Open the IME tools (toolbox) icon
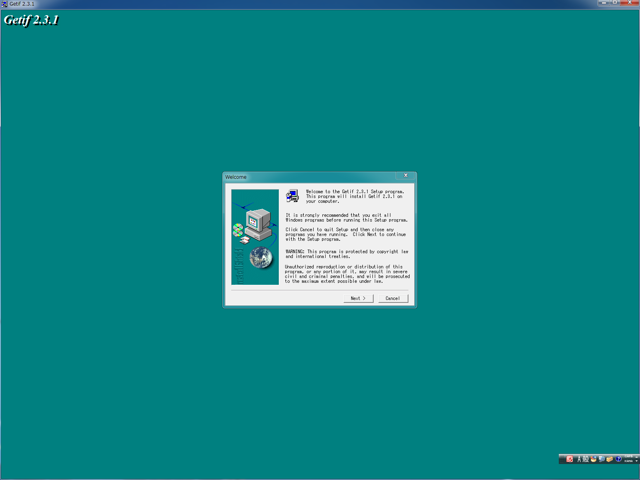 pyautogui.click(x=610, y=459)
